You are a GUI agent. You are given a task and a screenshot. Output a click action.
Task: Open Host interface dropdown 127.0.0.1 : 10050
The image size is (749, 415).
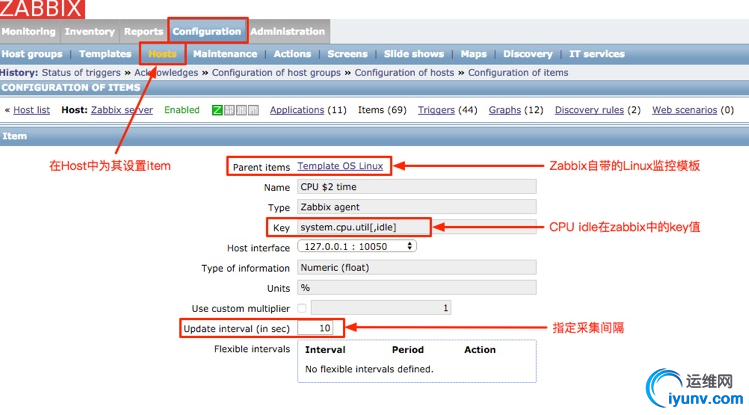point(357,246)
